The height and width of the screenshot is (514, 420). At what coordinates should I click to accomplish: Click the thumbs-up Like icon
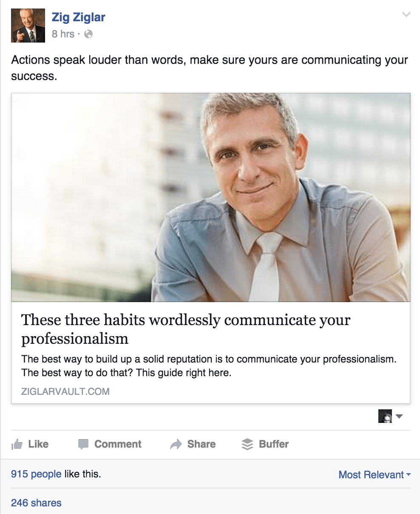[17, 444]
